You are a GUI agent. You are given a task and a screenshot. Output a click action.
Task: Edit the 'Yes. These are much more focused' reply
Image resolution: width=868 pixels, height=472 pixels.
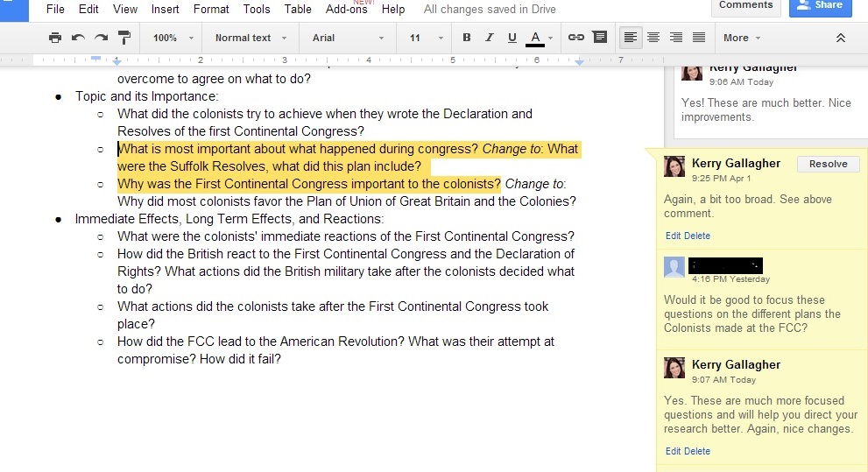click(x=673, y=451)
